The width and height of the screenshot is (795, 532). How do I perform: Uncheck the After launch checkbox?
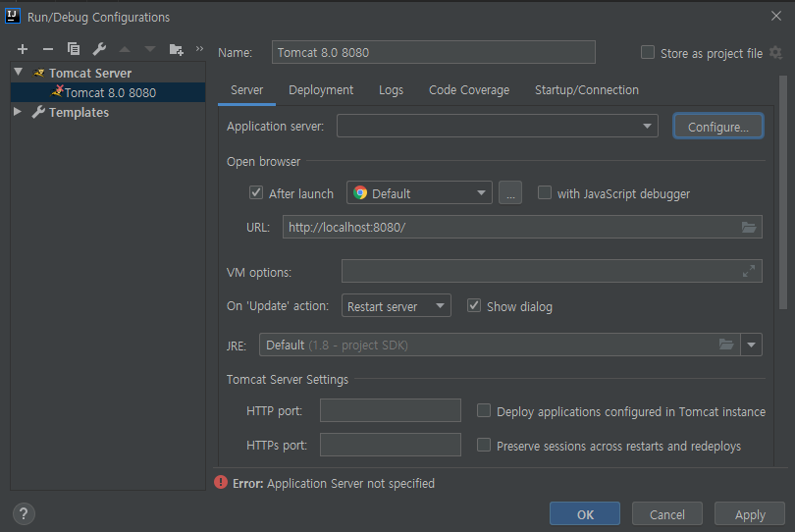tap(256, 193)
